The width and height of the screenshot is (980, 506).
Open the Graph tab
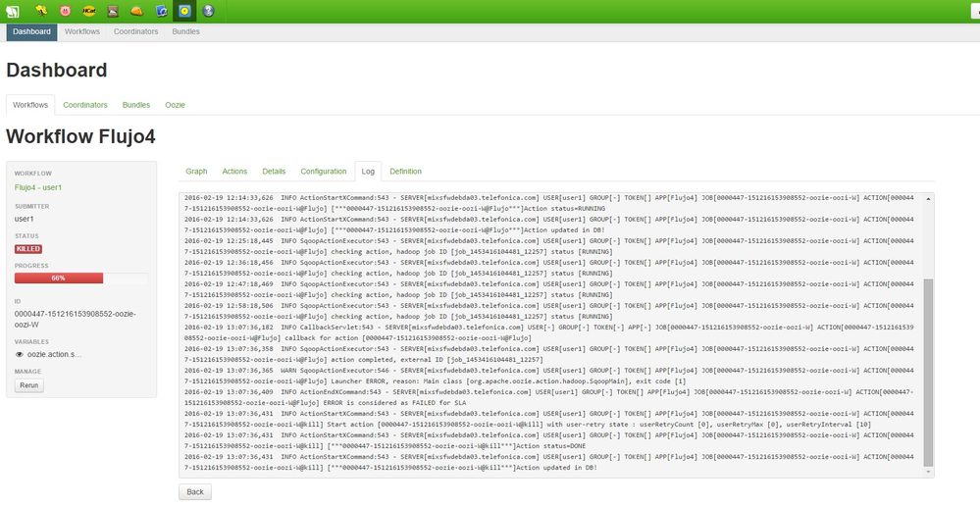196,172
